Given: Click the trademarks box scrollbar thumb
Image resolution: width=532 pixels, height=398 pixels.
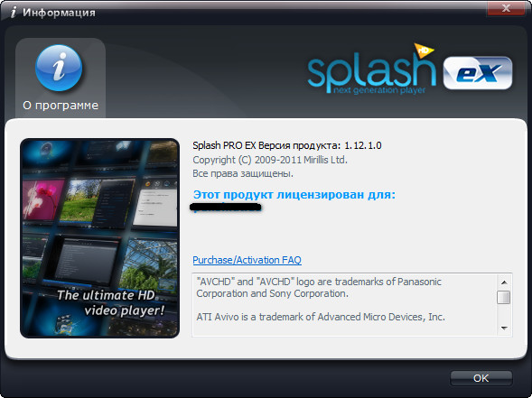Looking at the screenshot, I should point(503,297).
